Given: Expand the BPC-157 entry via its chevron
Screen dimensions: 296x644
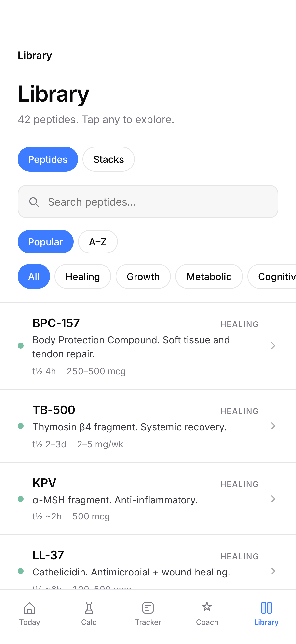Looking at the screenshot, I should click(x=273, y=346).
